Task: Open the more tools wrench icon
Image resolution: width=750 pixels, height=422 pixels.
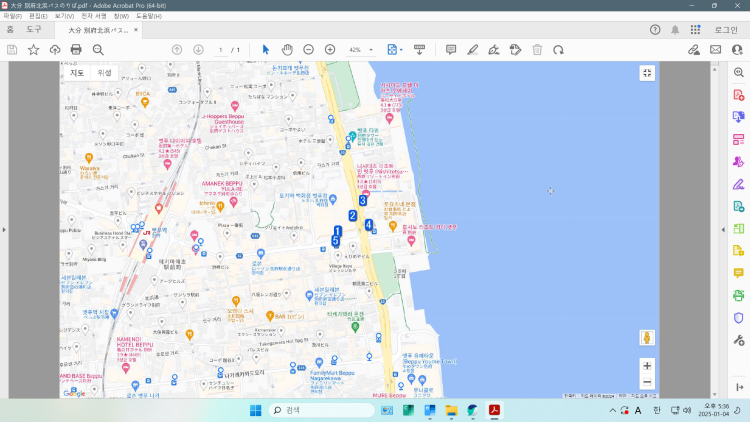Action: click(x=739, y=340)
